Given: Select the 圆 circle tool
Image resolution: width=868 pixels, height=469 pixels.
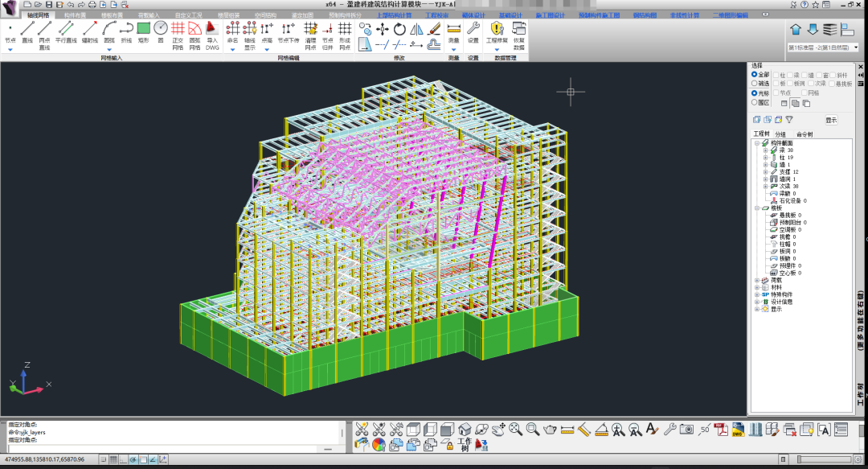Looking at the screenshot, I should (161, 33).
